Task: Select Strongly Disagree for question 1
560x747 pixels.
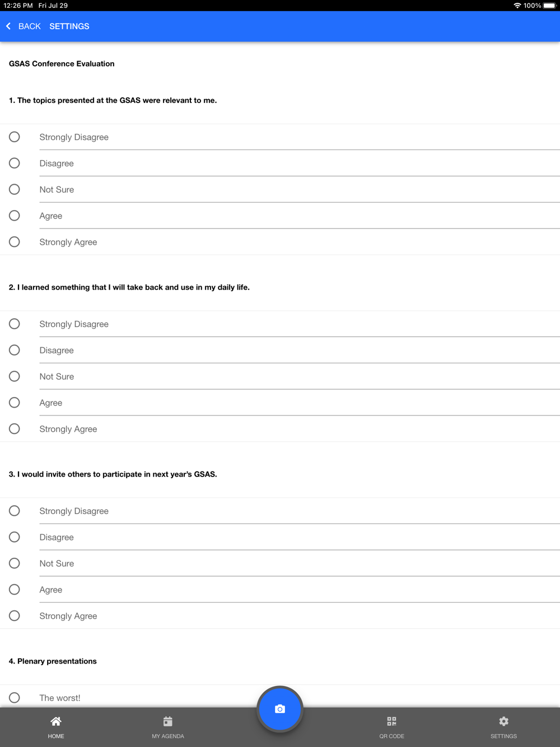Action: point(15,137)
